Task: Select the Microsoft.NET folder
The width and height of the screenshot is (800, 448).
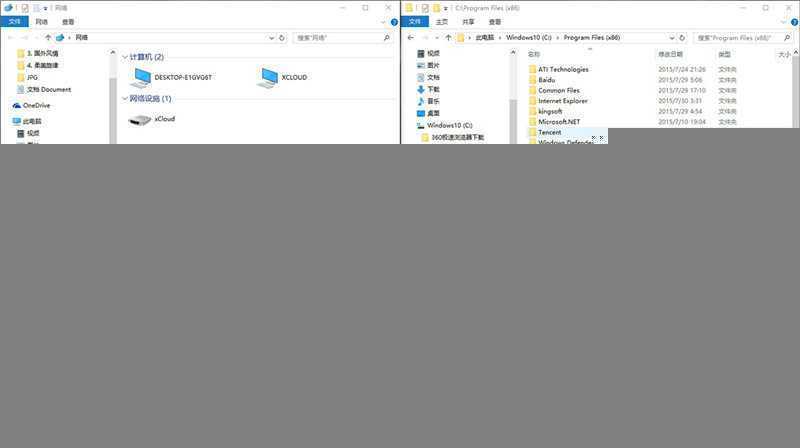Action: pos(555,122)
